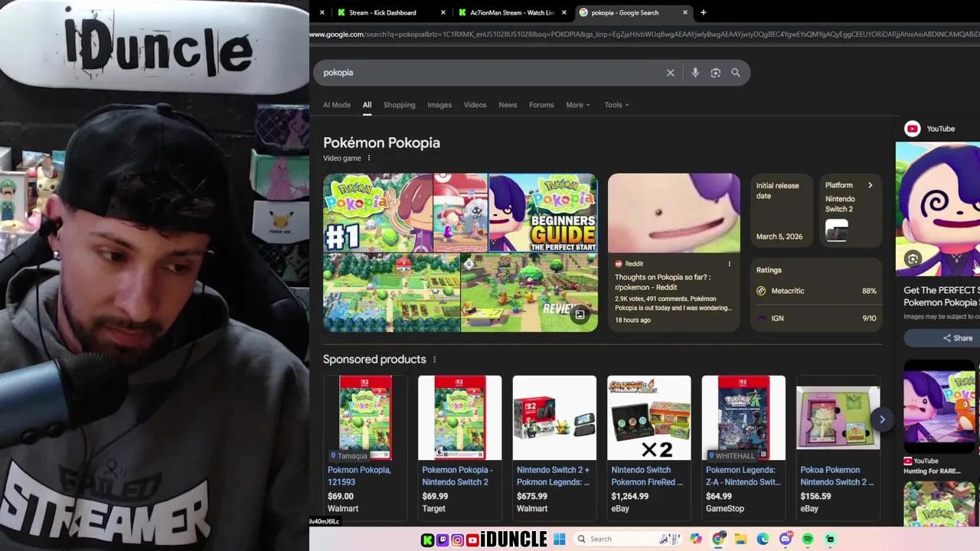Select the News search tab

(508, 105)
